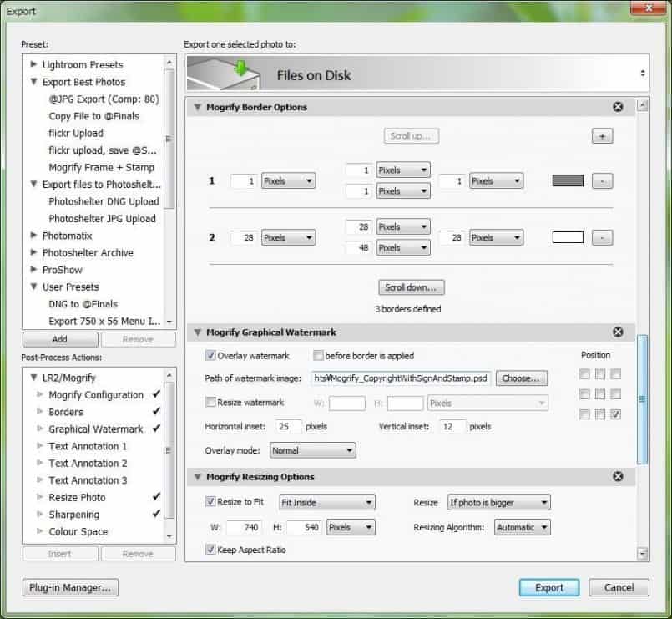This screenshot has width=672, height=619.
Task: Open the Fit Inside resize dropdown
Action: click(326, 503)
